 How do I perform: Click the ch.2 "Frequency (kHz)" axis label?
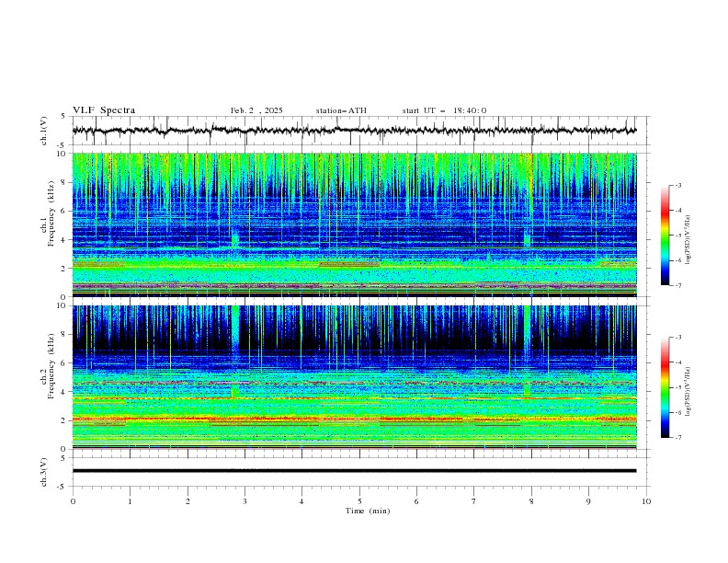click(x=51, y=366)
